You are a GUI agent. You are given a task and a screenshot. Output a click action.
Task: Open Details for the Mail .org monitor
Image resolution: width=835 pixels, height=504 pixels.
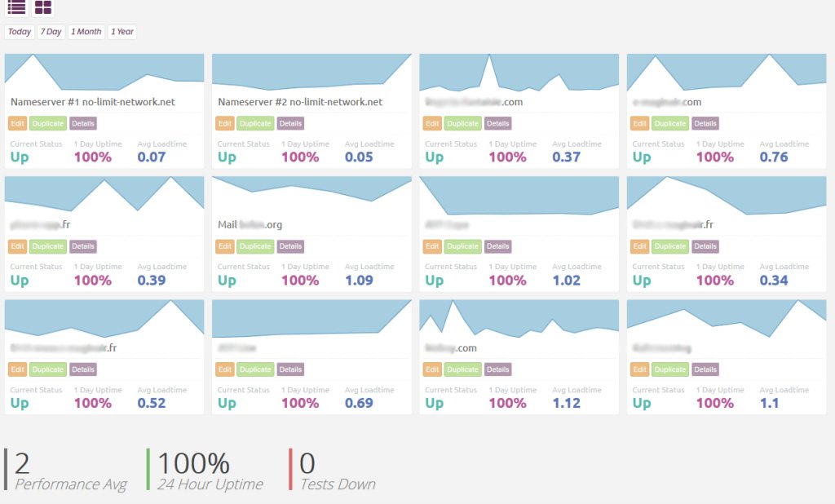pos(290,246)
